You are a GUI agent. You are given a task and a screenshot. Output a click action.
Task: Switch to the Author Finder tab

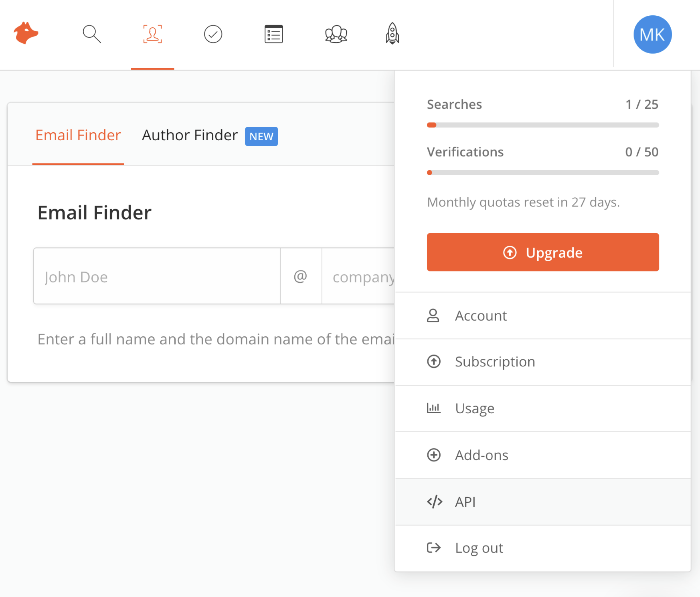point(190,135)
